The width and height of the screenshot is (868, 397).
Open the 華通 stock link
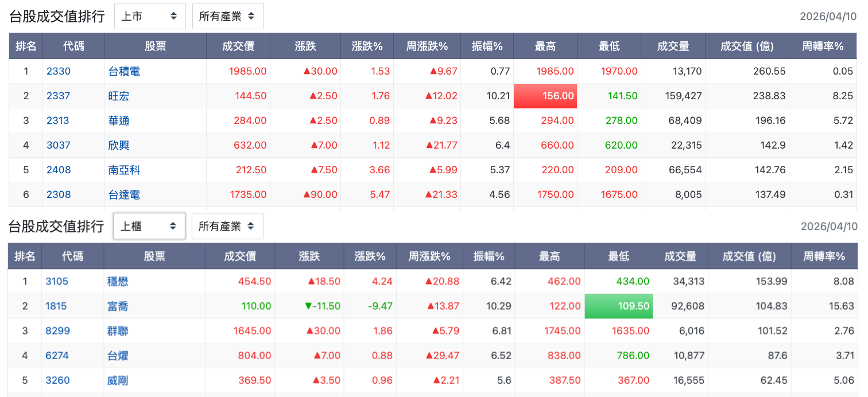119,120
